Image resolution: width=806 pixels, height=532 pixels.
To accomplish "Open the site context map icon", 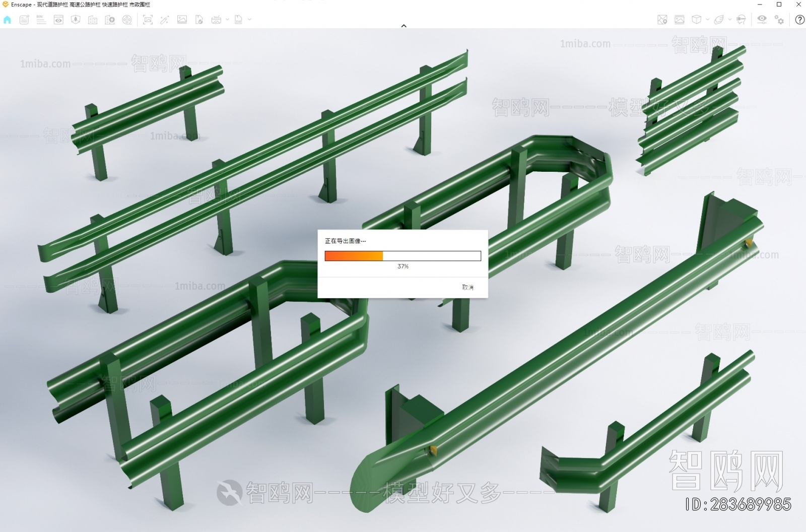I will [x=662, y=20].
